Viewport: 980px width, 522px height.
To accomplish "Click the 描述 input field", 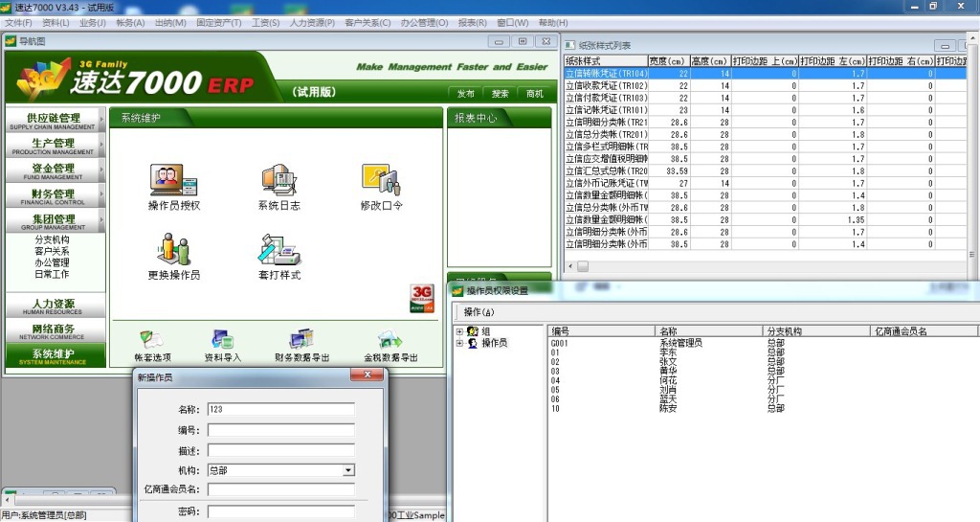I will coord(281,450).
